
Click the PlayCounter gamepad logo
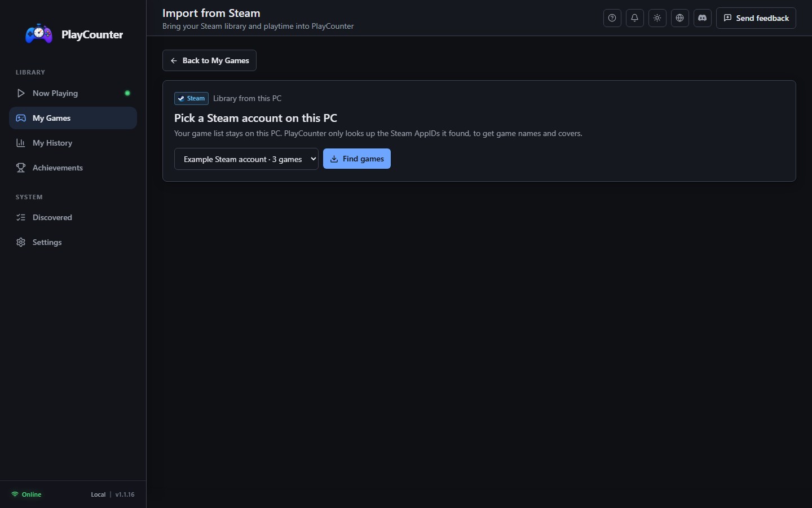(x=39, y=34)
